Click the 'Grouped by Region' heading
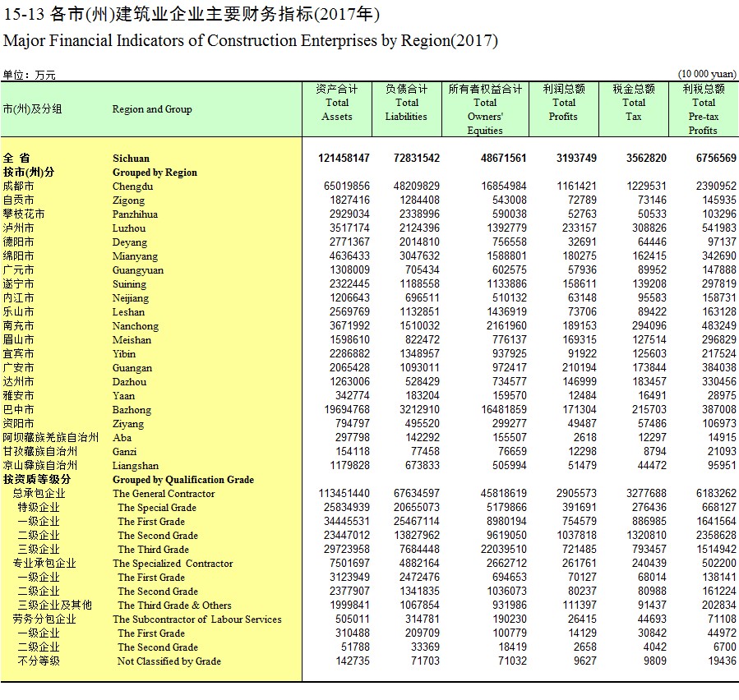This screenshot has width=739, height=700. [155, 173]
